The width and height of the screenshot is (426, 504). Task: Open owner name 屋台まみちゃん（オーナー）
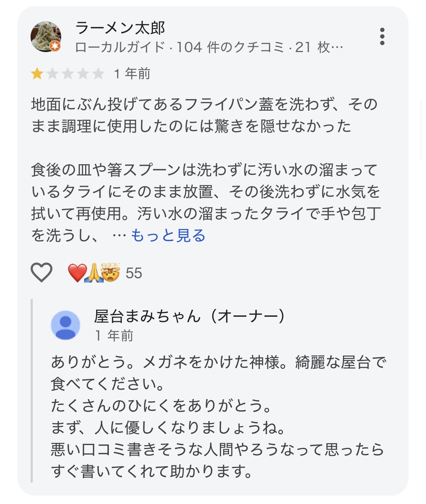coord(189,316)
